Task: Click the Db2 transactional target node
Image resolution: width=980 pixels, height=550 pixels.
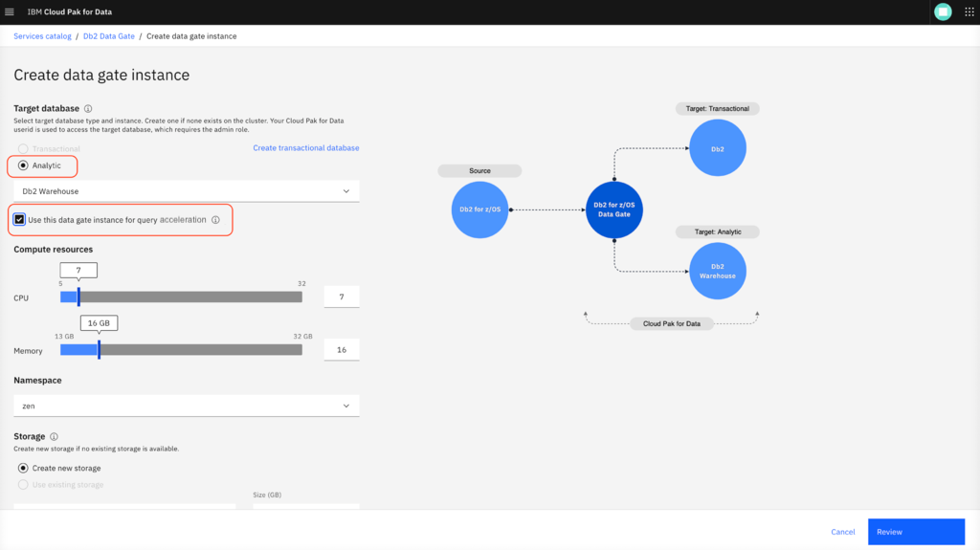Action: click(718, 148)
